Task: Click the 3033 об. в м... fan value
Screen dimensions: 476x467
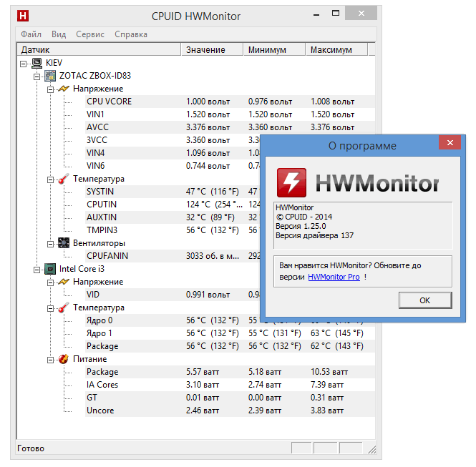Action: [x=213, y=256]
